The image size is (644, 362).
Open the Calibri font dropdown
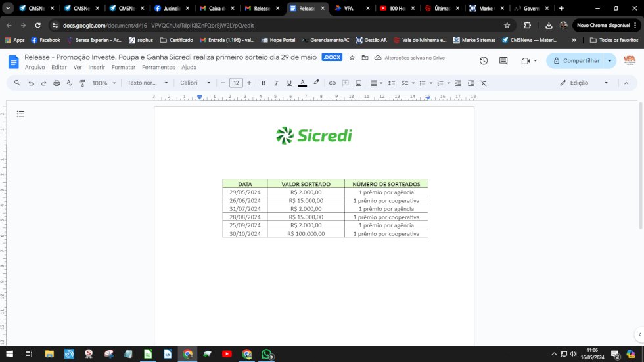click(x=195, y=83)
